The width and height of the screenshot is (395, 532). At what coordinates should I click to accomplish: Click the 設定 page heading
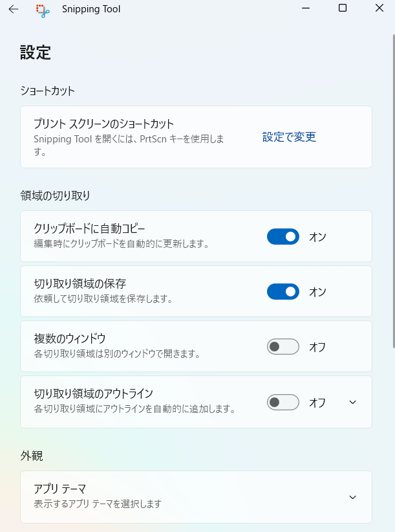[36, 53]
